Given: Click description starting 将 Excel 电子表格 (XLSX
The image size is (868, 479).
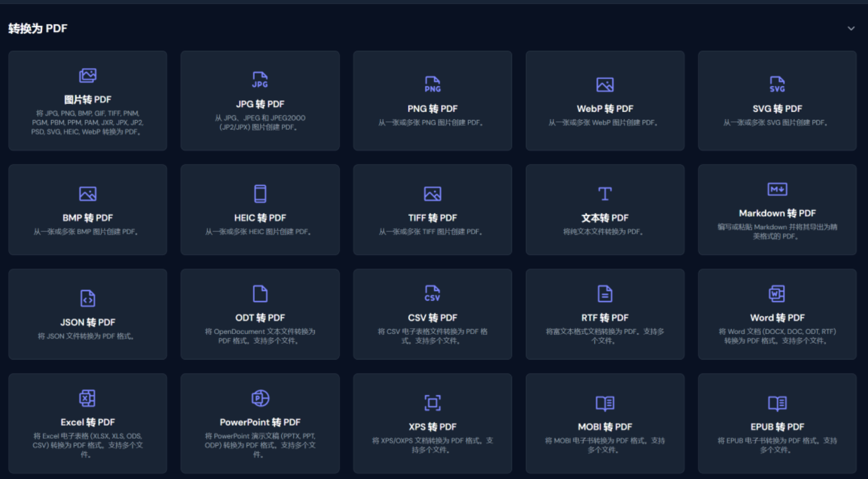Looking at the screenshot, I should 88,445.
